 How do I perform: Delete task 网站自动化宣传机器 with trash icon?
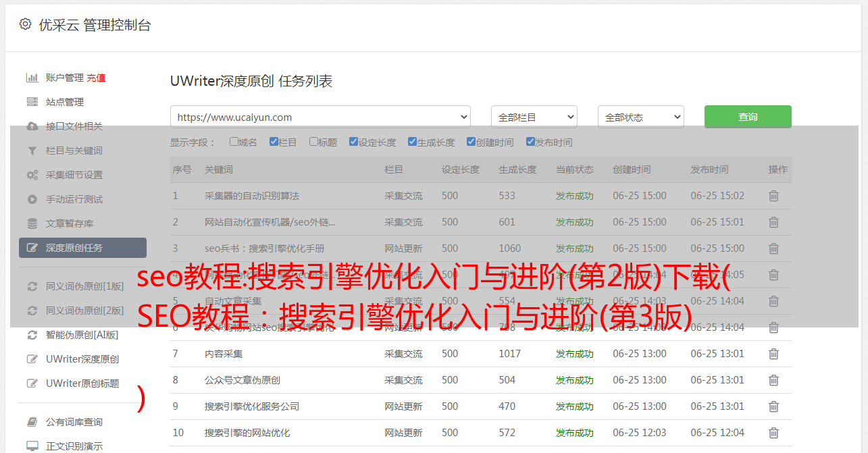[773, 222]
